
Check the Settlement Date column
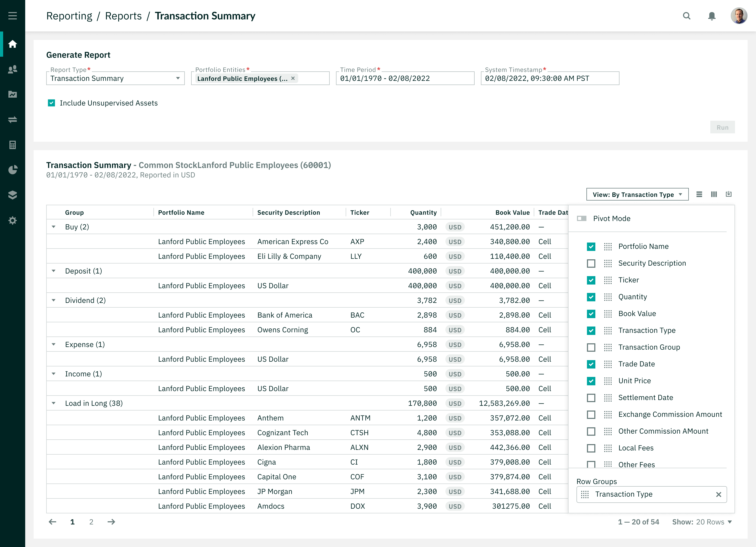coord(591,398)
